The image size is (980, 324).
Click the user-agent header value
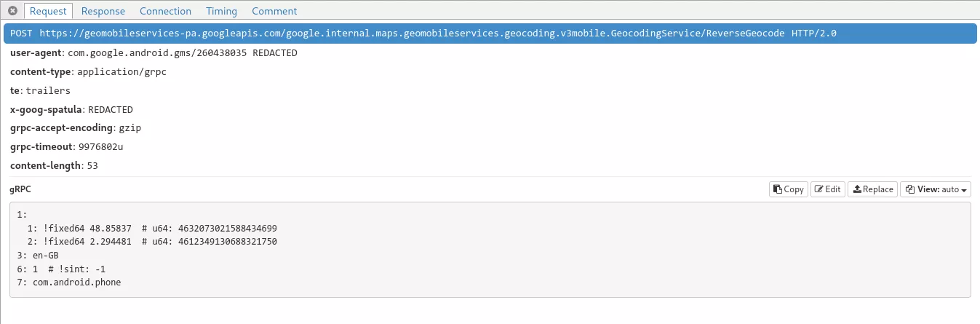(182, 53)
